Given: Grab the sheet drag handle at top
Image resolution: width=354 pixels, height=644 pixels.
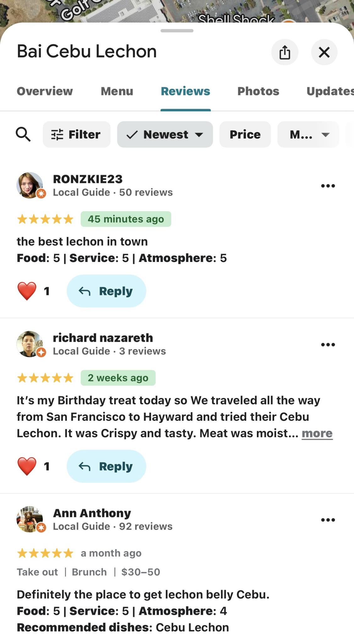Looking at the screenshot, I should pos(177,31).
